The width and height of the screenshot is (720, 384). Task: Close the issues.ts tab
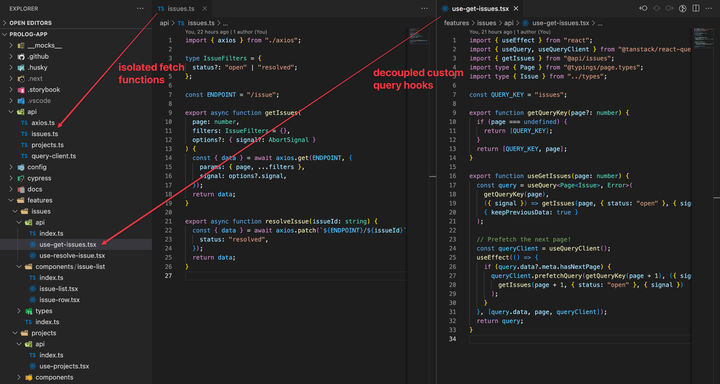coord(204,9)
